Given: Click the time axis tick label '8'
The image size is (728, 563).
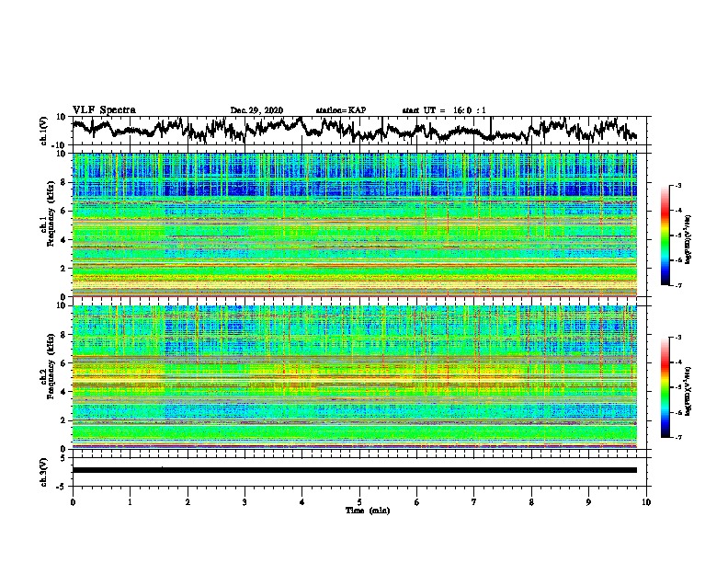Looking at the screenshot, I should coord(531,502).
